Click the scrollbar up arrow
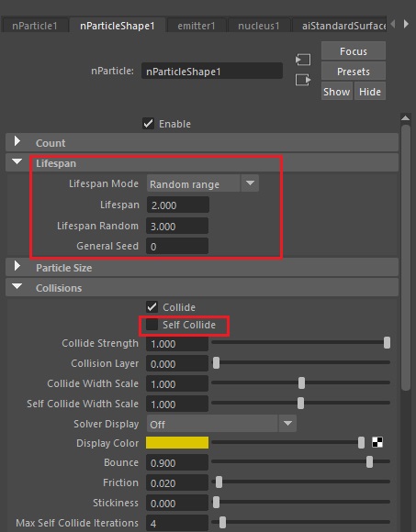The height and width of the screenshot is (532, 416). tap(405, 118)
